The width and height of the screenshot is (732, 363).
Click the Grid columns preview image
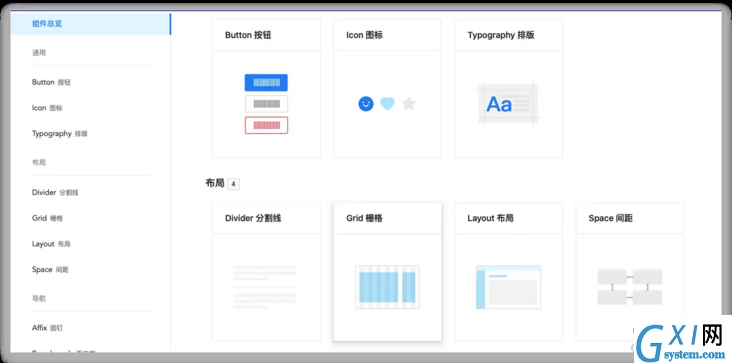coord(387,287)
